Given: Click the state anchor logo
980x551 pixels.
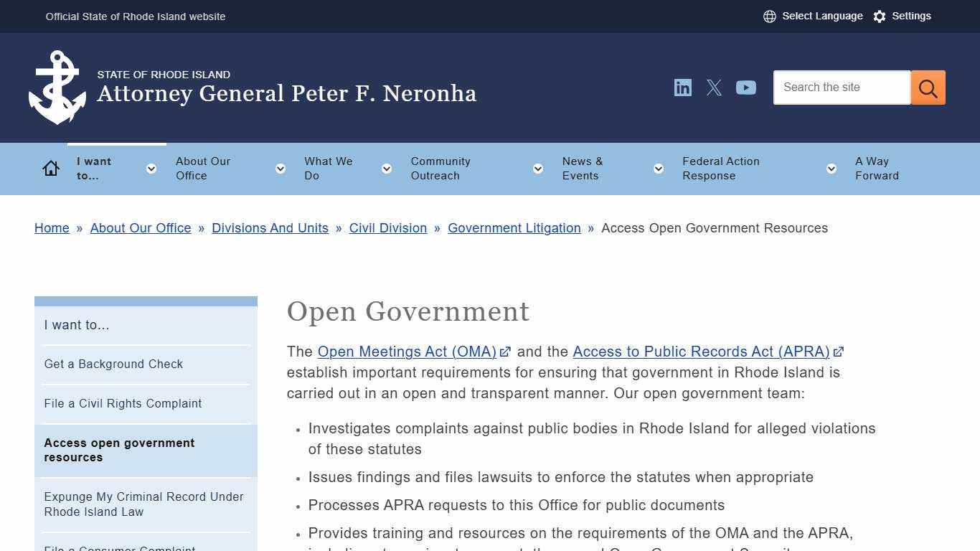Looking at the screenshot, I should pos(57,86).
